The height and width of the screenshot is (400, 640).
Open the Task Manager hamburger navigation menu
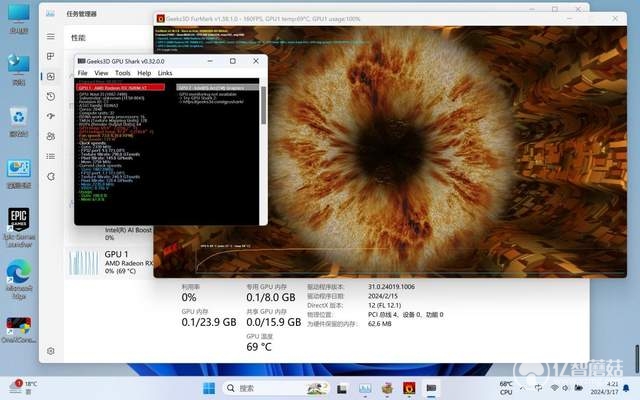tap(51, 37)
